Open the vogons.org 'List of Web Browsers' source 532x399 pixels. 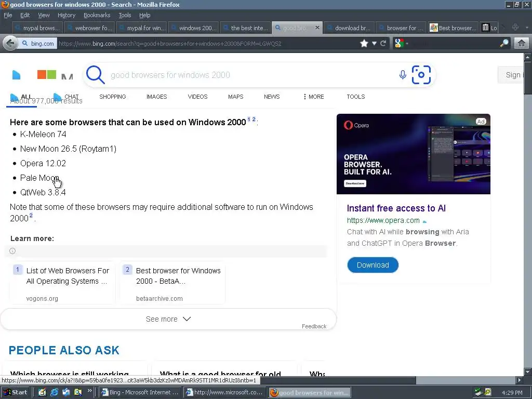[x=62, y=283]
